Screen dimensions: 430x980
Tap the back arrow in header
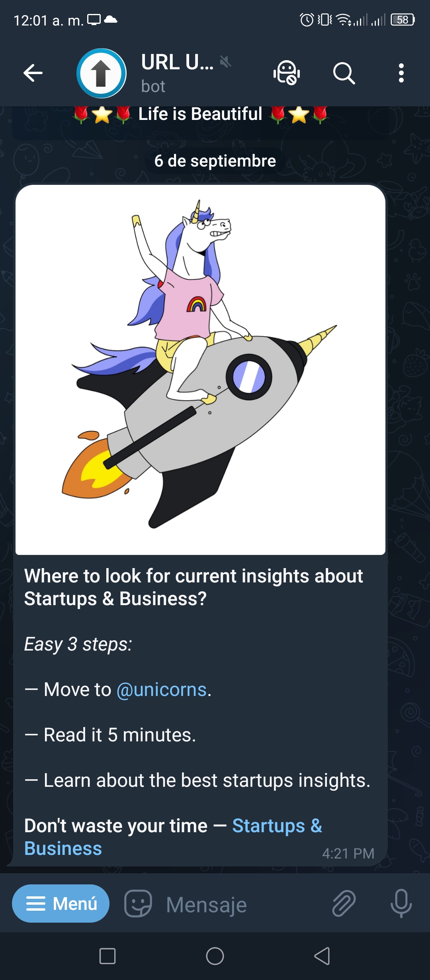pos(33,73)
